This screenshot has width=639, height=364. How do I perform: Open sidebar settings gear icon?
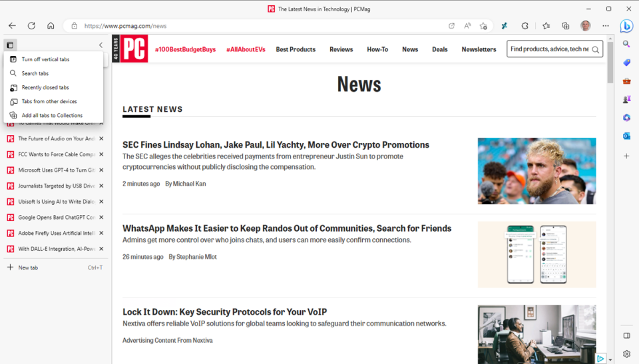[x=626, y=354]
